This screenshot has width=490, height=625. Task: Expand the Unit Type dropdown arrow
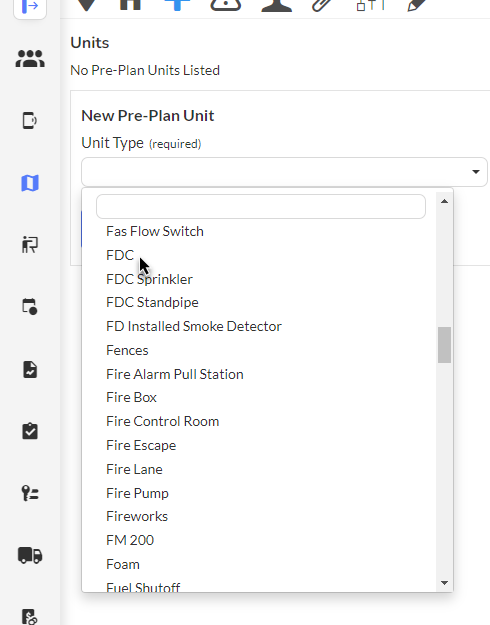coord(476,172)
